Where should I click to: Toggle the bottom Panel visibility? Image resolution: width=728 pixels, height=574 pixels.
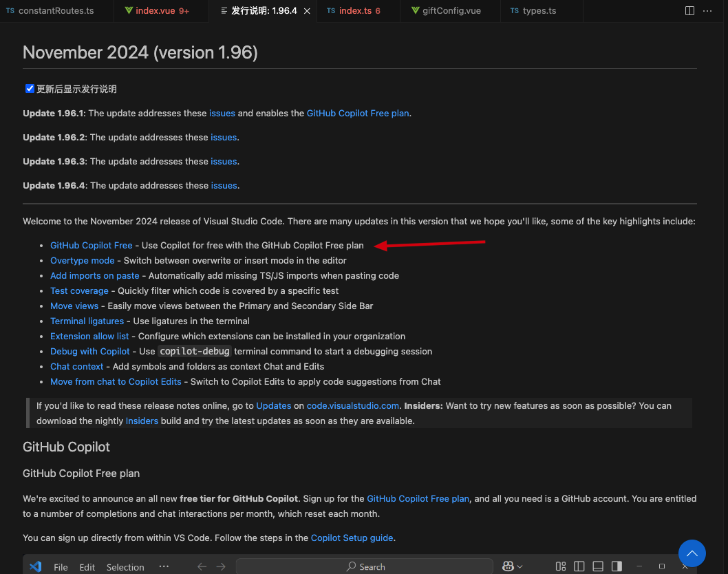597,566
